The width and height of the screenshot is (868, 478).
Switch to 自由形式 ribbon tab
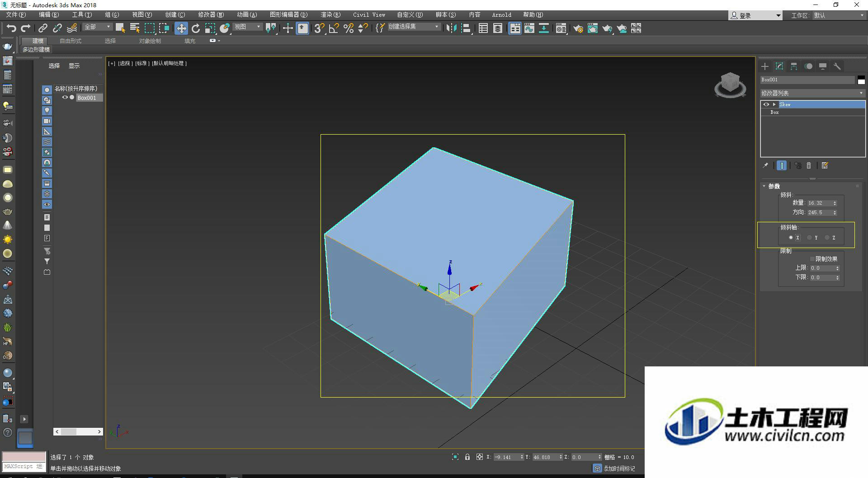[x=71, y=41]
